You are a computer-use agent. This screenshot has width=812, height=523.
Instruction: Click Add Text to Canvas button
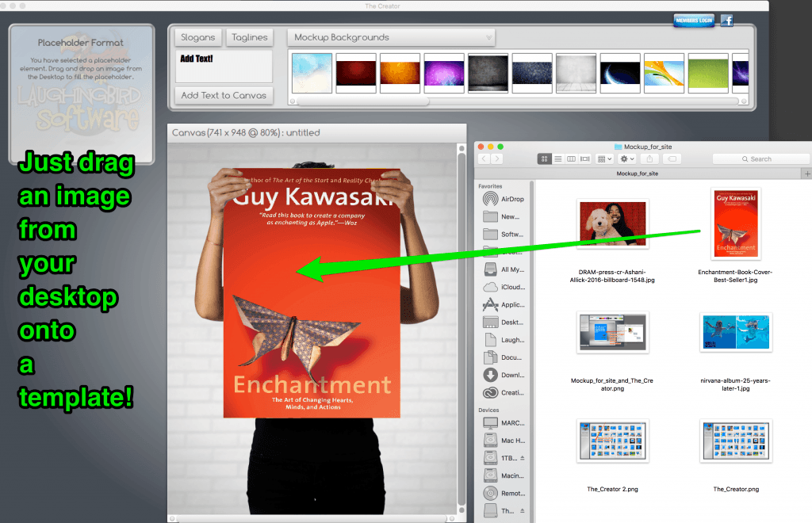click(x=224, y=95)
